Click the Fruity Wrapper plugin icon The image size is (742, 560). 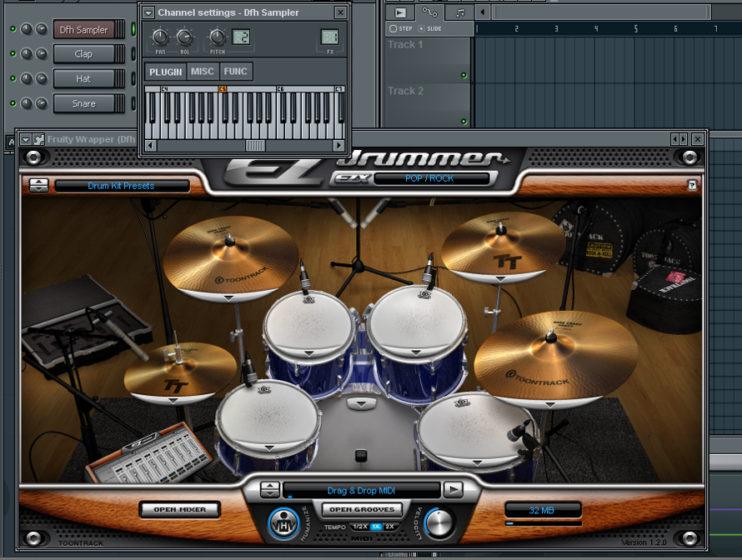tap(39, 139)
